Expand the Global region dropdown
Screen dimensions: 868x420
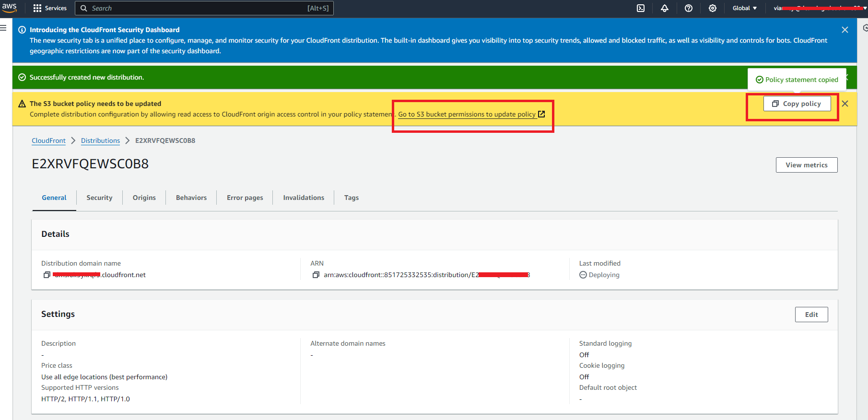point(745,8)
